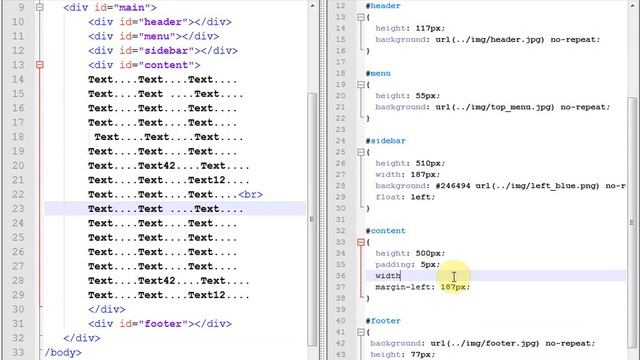This screenshot has width=640, height=360.
Task: Click the Text42 word on line 20
Action: point(157,166)
